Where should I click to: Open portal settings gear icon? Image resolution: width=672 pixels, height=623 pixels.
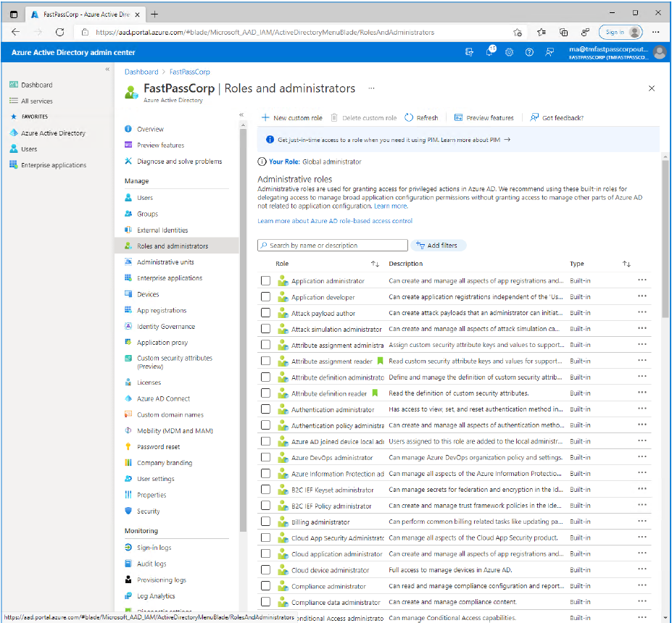pos(510,52)
